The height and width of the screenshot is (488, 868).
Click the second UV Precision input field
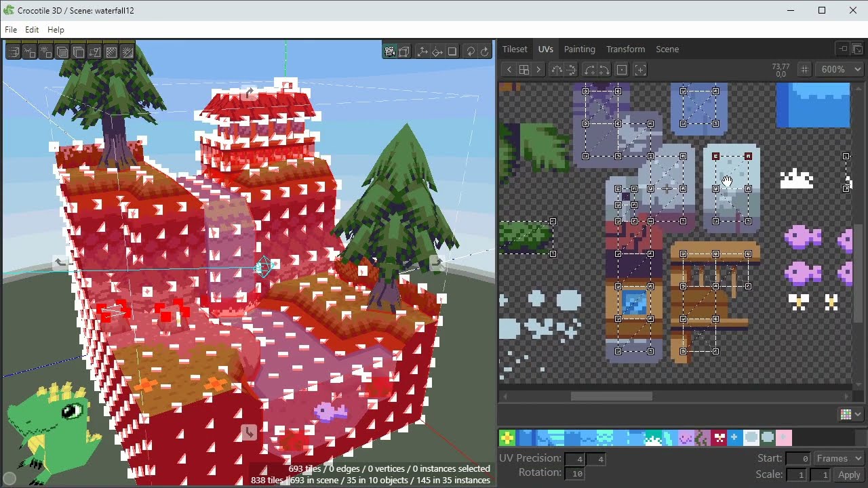click(596, 460)
